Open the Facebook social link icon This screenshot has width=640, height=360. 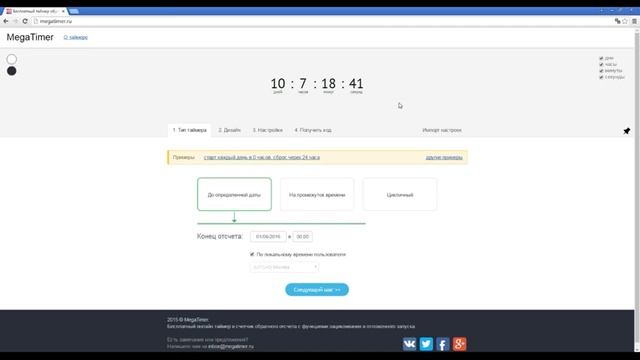[443, 344]
